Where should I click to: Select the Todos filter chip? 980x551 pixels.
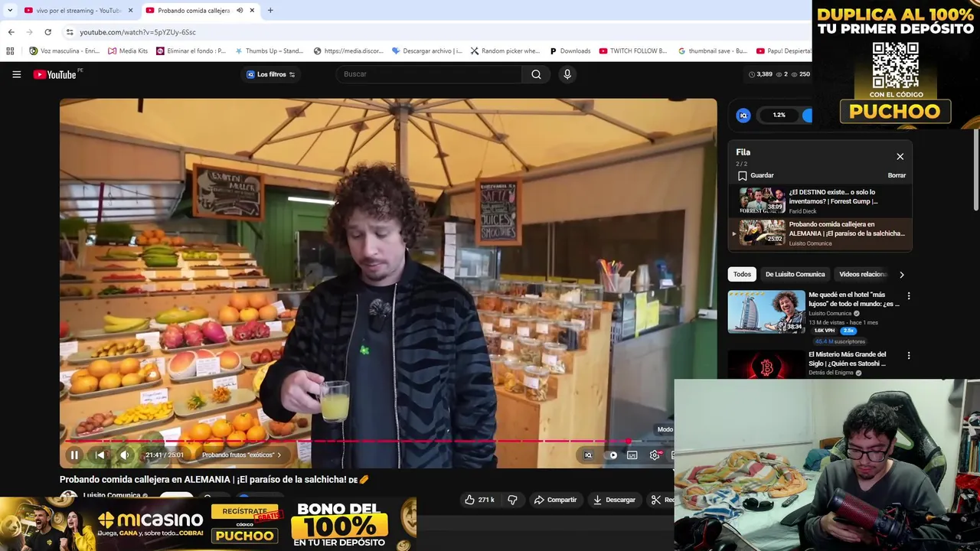tap(742, 274)
